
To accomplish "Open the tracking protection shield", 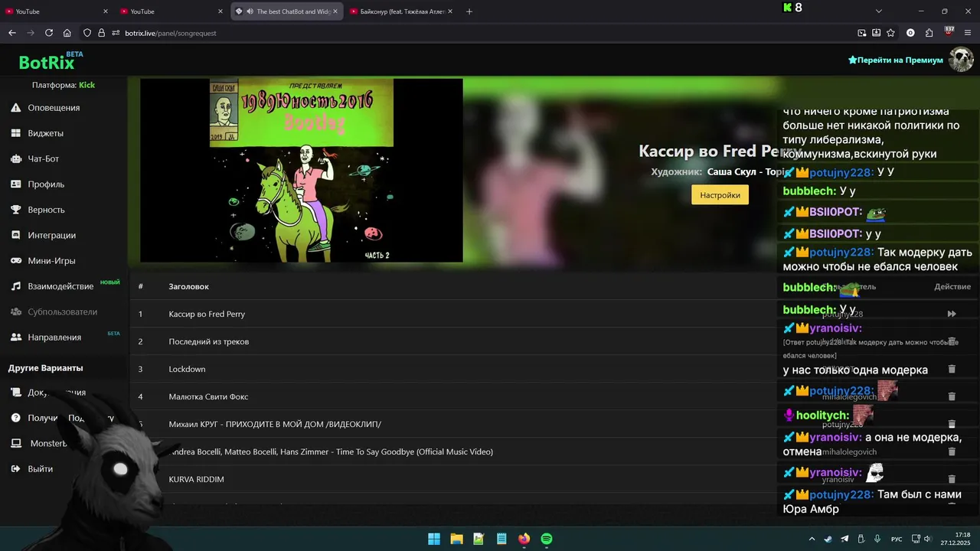I will (87, 33).
